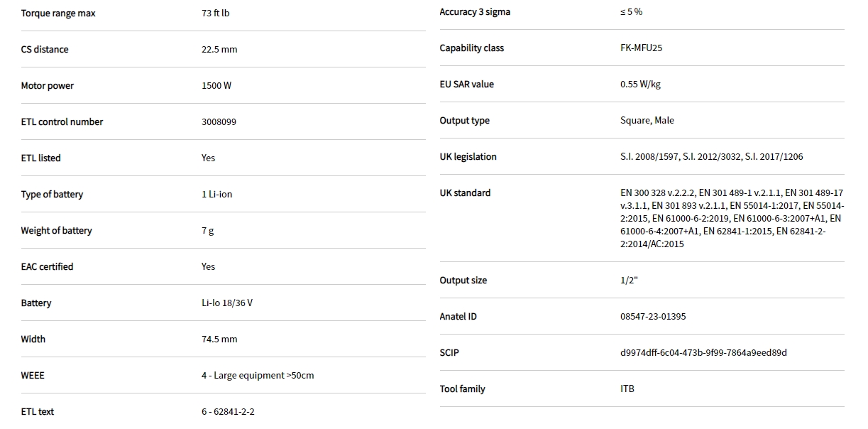Click the EU SAR value 0.55 W/kg
The width and height of the screenshot is (868, 429).
(x=640, y=85)
